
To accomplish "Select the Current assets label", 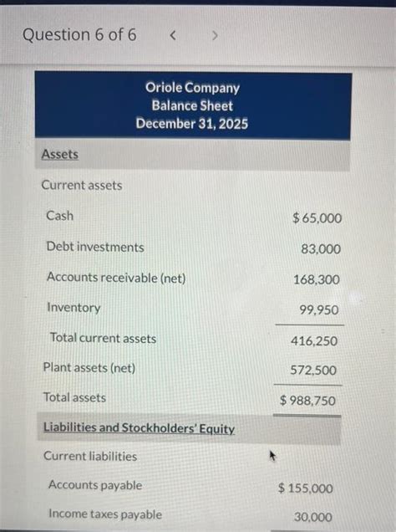I will 82,185.
